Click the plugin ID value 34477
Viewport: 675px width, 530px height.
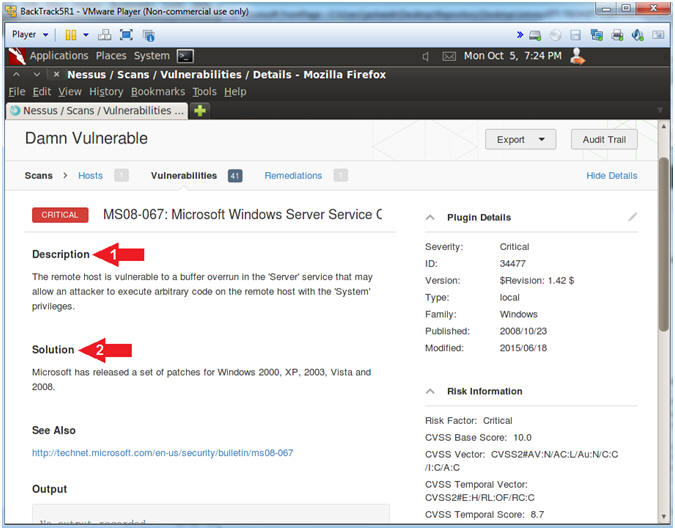pos(513,263)
